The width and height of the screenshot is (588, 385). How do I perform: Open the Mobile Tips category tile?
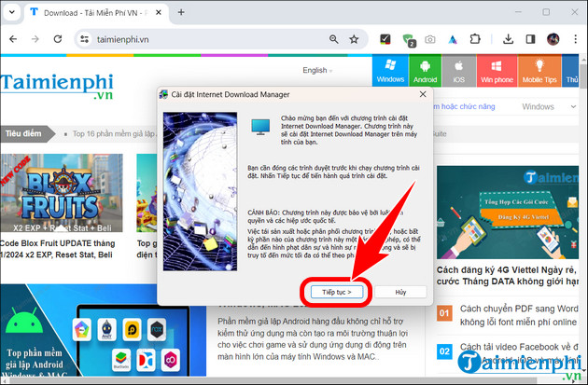pos(539,71)
